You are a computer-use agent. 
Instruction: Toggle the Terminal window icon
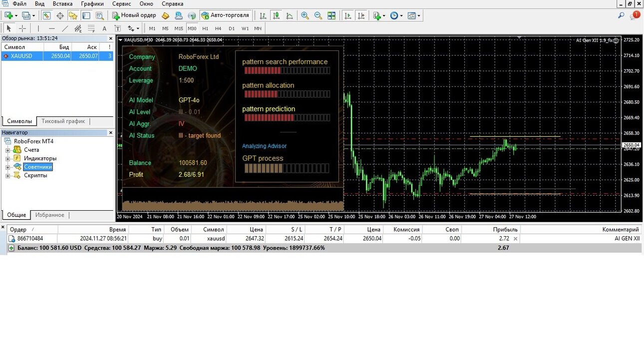pyautogui.click(x=86, y=15)
